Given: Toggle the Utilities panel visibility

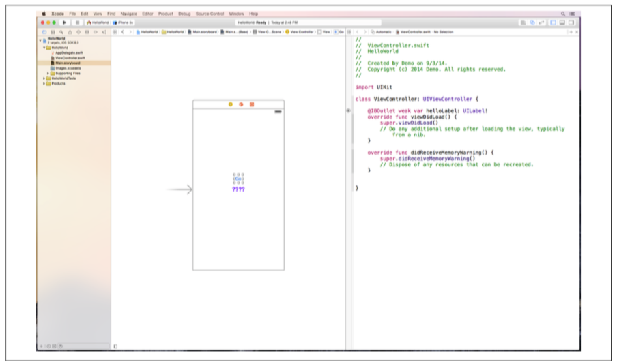Looking at the screenshot, I should pyautogui.click(x=572, y=22).
